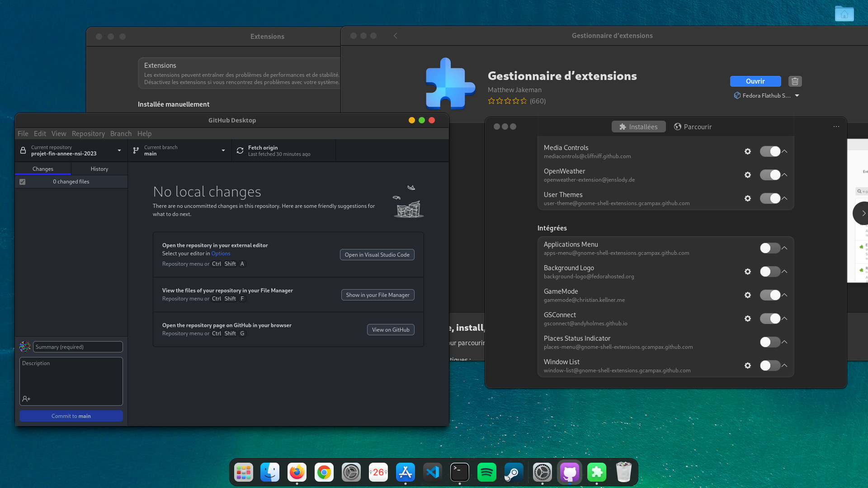The image size is (868, 488).
Task: Click the Options link to choose your editor
Action: 221,253
